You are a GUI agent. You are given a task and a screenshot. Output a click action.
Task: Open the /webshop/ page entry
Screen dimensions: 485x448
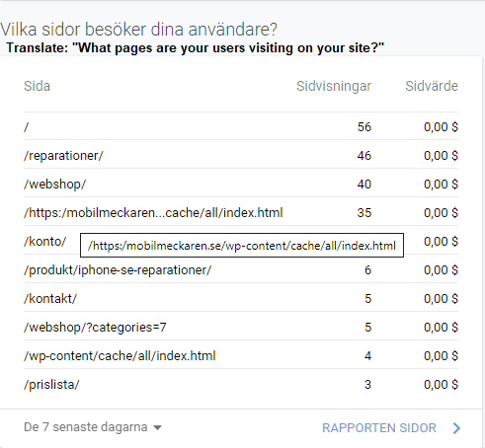click(x=241, y=184)
